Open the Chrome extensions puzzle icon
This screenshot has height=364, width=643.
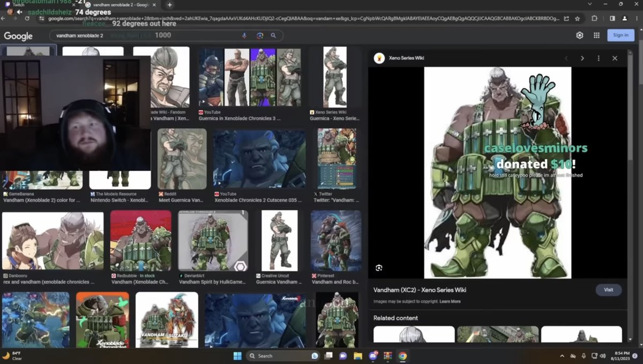[595, 18]
